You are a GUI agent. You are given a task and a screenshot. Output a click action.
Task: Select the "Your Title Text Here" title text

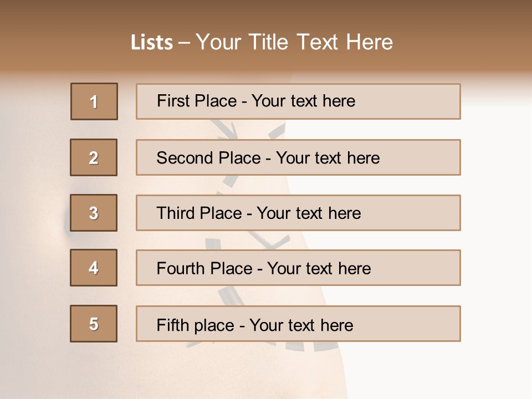tap(294, 42)
